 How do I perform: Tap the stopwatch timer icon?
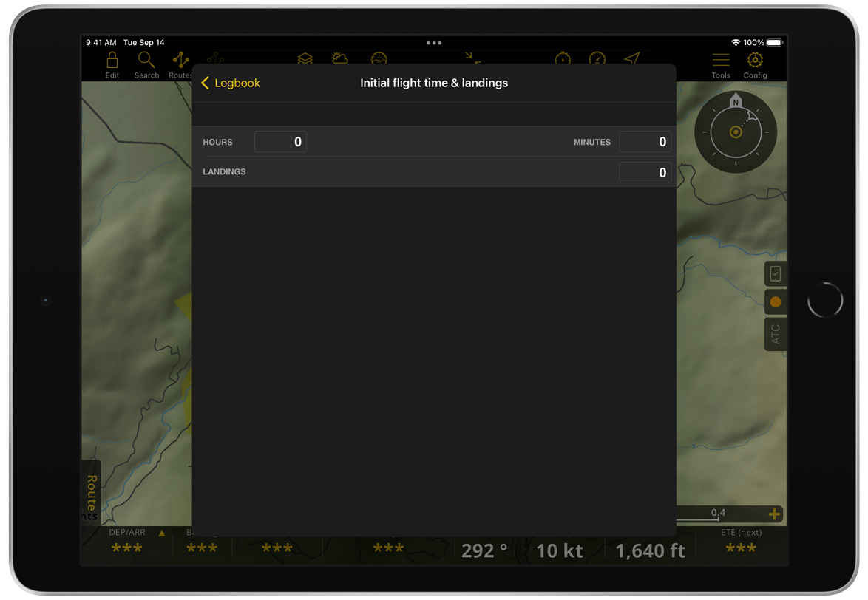pos(563,58)
